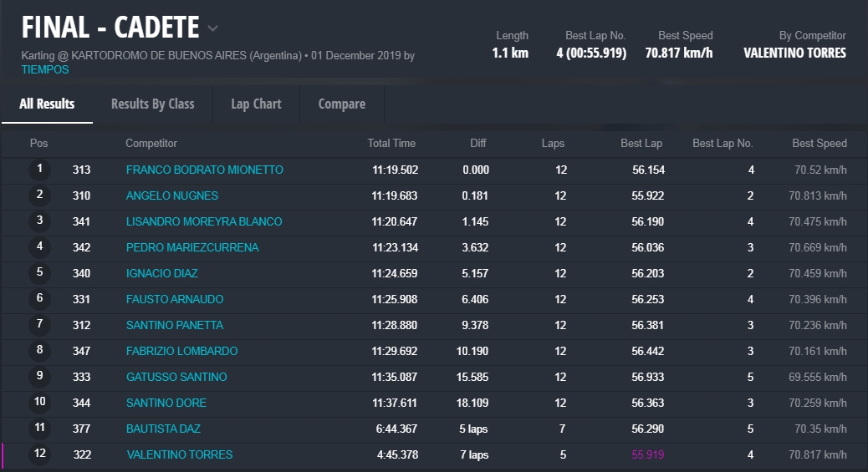The height and width of the screenshot is (472, 868).
Task: Open SANTINO PANETTA's entry
Action: (174, 326)
